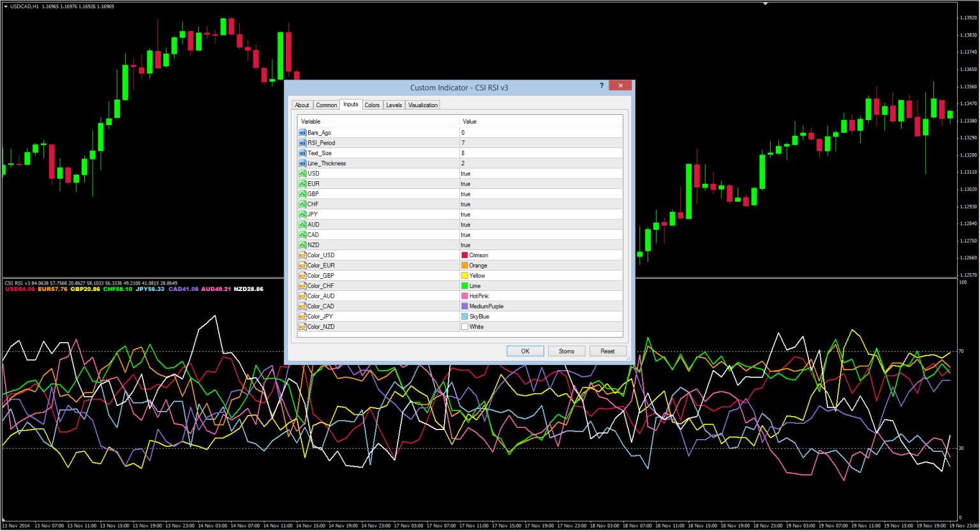Switch to the Colors tab
The width and height of the screenshot is (980, 531).
coord(372,105)
